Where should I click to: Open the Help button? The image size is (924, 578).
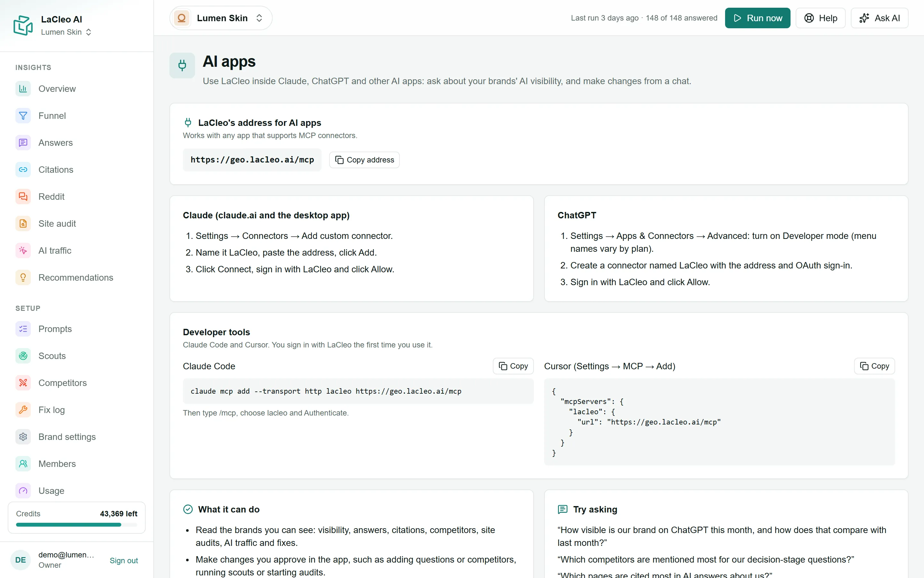click(x=820, y=18)
